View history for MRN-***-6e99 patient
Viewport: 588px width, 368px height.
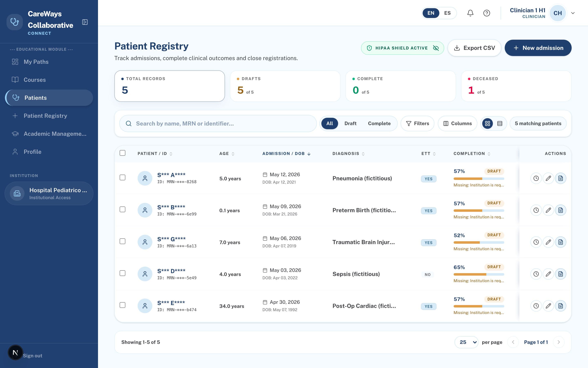(536, 210)
